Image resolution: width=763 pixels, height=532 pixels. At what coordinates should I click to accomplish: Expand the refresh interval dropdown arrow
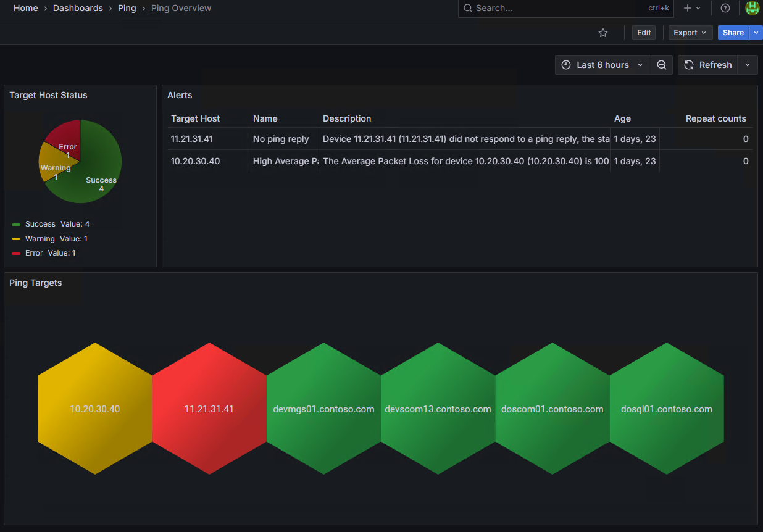pyautogui.click(x=748, y=65)
